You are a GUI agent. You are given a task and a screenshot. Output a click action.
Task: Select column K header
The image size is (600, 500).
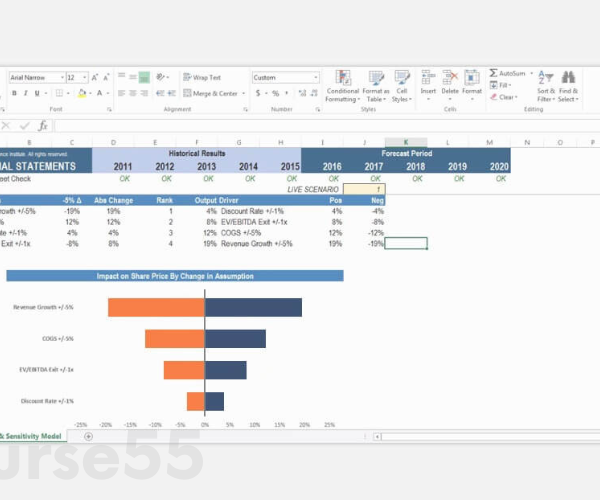tap(406, 142)
